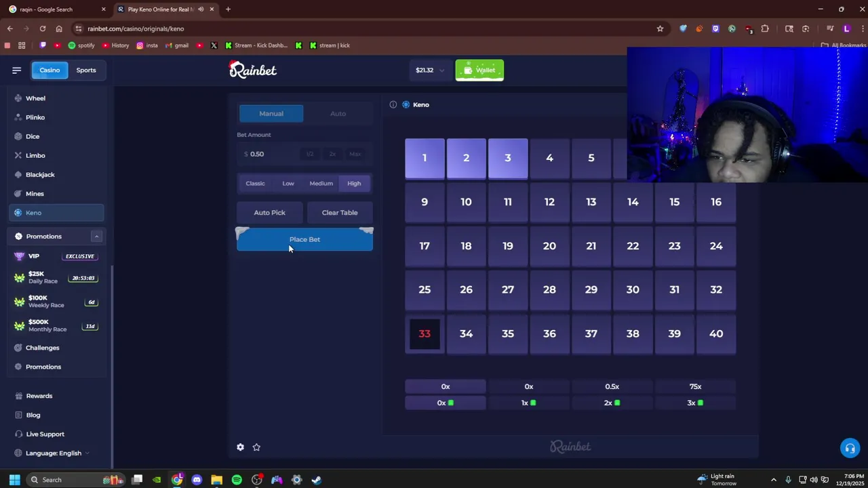Bookmark this page with star icon
Screen dimensions: 868x488
[660, 28]
